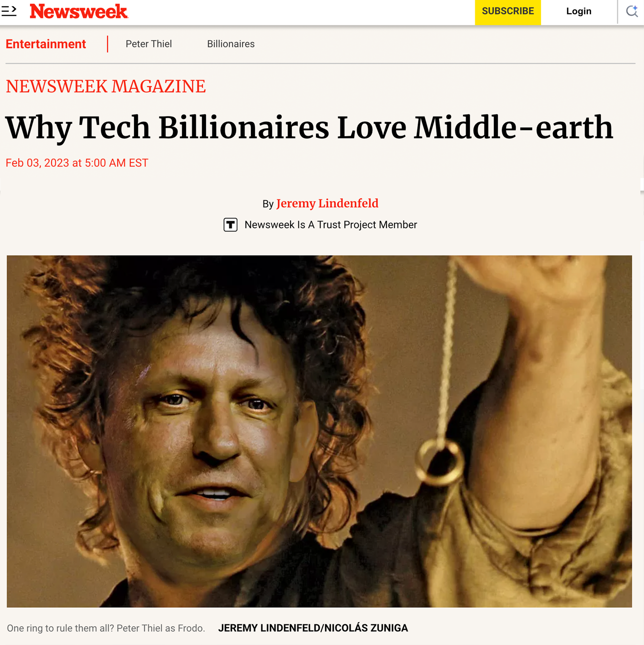This screenshot has width=644, height=645.
Task: Select the Billionaires topic tag
Action: pyautogui.click(x=231, y=44)
